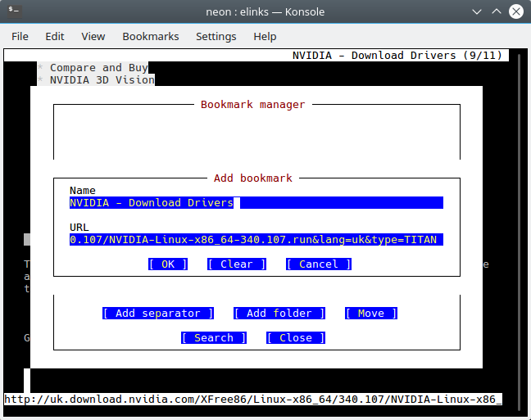Close the Konsole window
The height and width of the screenshot is (420, 531).
click(516, 11)
